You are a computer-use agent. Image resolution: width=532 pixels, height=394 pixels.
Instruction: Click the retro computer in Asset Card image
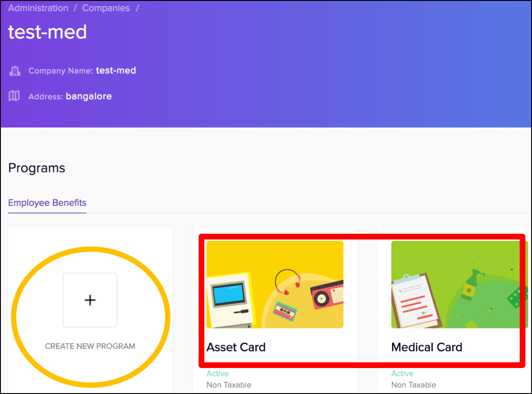(230, 300)
